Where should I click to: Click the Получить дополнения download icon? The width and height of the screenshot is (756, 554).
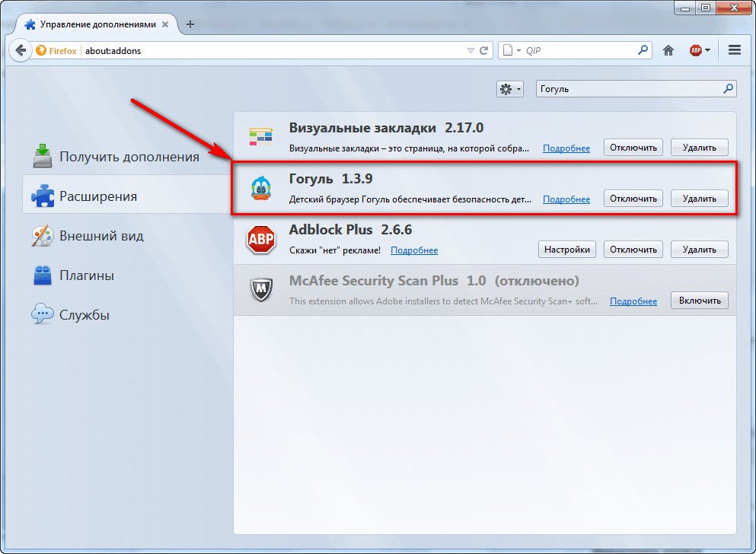coord(43,155)
